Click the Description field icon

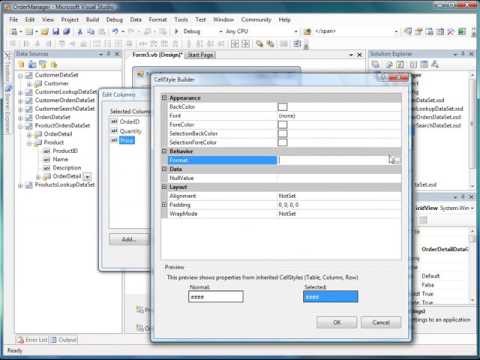[x=47, y=168]
